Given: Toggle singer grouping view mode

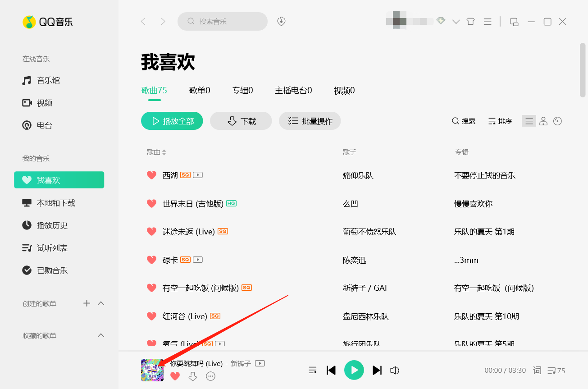Looking at the screenshot, I should point(543,121).
